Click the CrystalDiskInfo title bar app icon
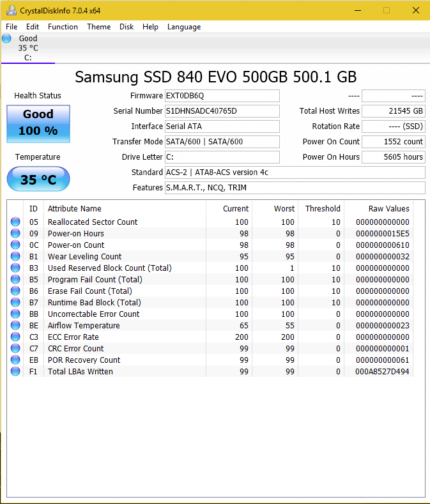This screenshot has width=430, height=504. (x=12, y=10)
